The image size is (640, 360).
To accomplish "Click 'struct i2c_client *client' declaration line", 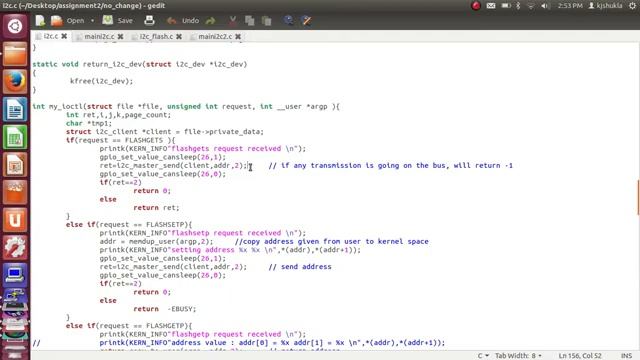I will 165,132.
